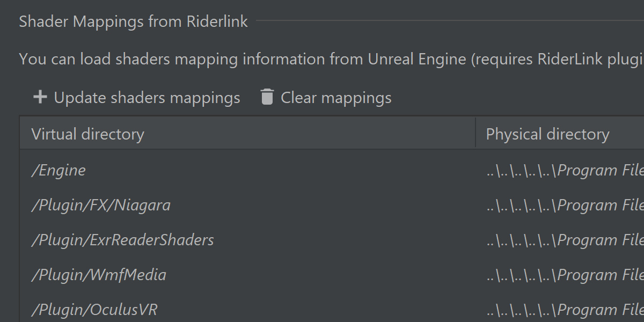The height and width of the screenshot is (322, 644).
Task: Click the trash can icon for Clear mappings
Action: click(267, 97)
